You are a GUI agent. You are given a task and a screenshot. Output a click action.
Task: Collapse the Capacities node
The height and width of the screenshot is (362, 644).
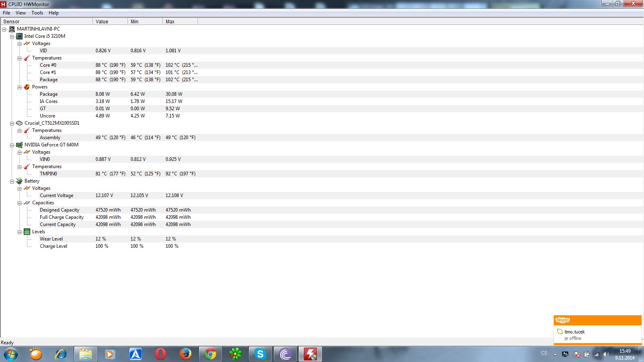click(19, 203)
